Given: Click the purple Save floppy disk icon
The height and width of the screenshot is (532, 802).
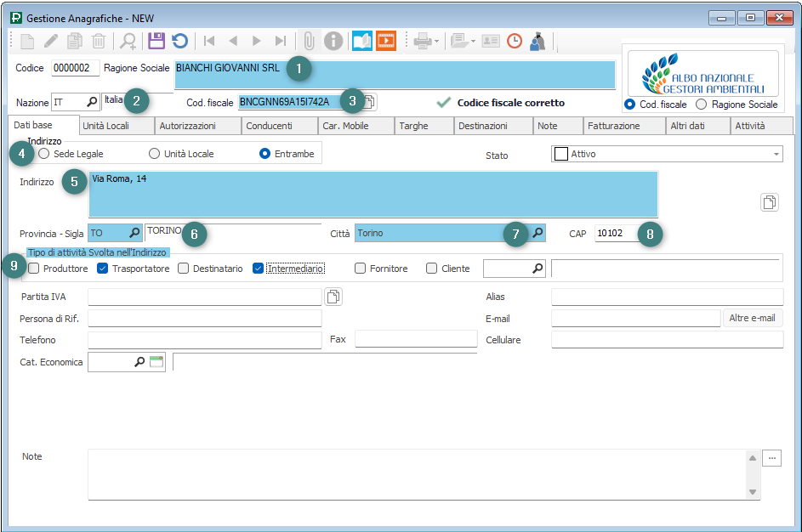Looking at the screenshot, I should point(156,41).
